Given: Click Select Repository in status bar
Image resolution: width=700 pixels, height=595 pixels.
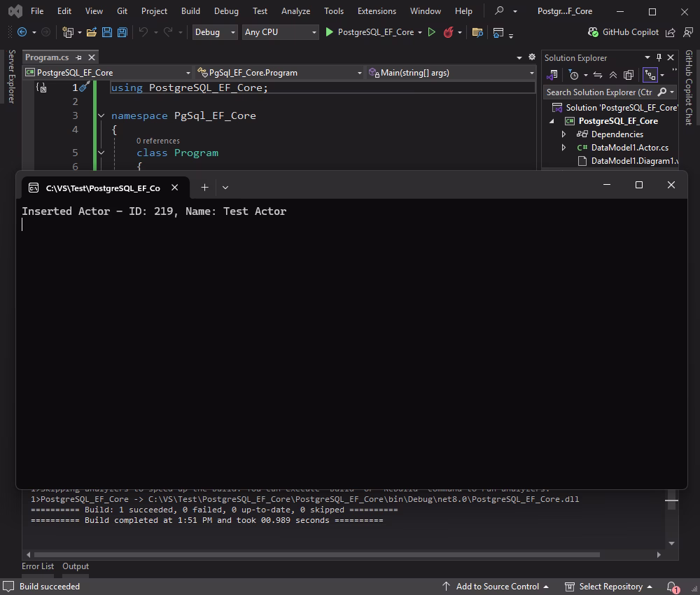Looking at the screenshot, I should (x=611, y=586).
